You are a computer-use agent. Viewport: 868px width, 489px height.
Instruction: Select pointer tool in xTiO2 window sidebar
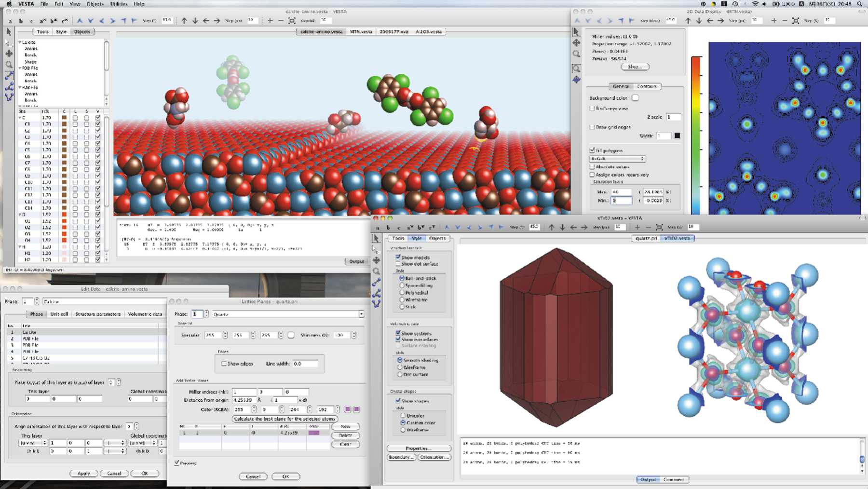tap(376, 238)
